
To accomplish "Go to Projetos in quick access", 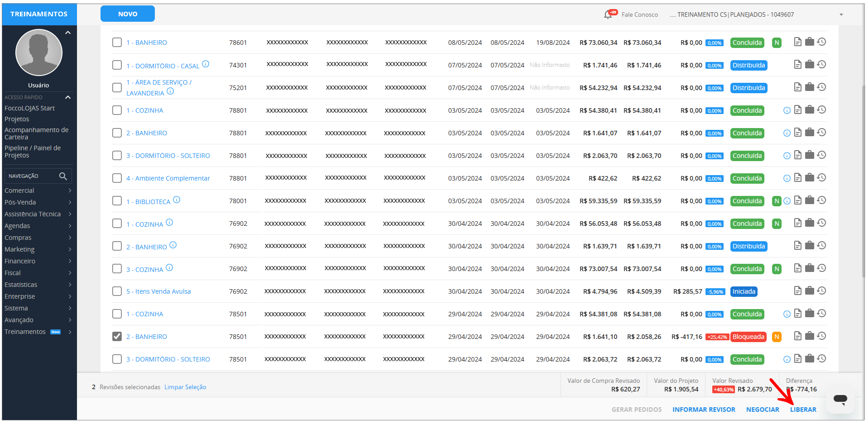I will 17,119.
